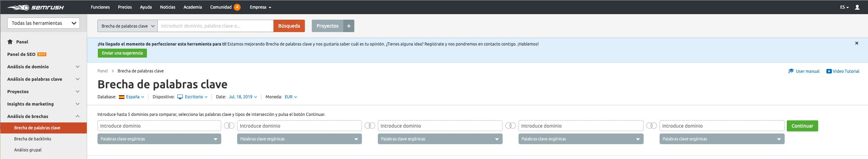Viewport: 868px width, 159px height.
Task: Open the User manual link
Action: tap(808, 71)
